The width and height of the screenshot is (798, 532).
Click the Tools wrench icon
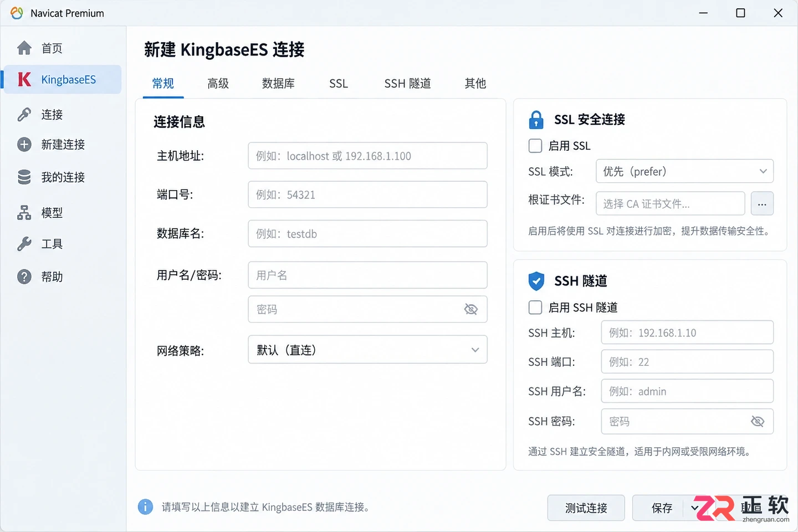24,244
